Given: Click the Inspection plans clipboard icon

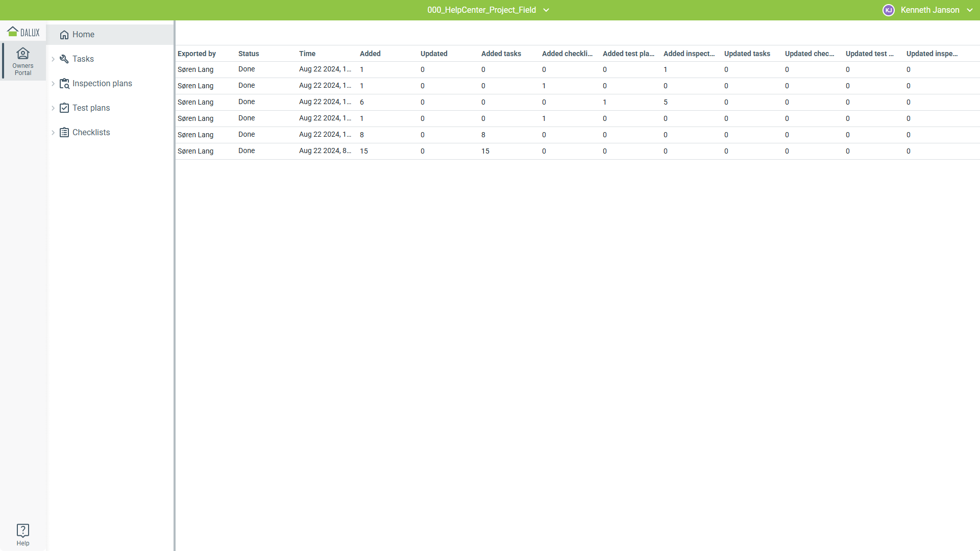Looking at the screenshot, I should point(64,84).
